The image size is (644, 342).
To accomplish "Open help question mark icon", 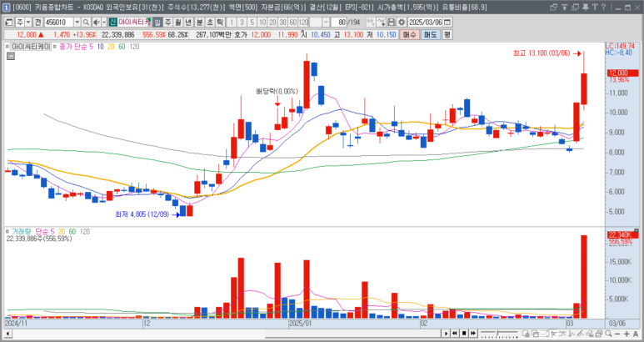I will [603, 7].
